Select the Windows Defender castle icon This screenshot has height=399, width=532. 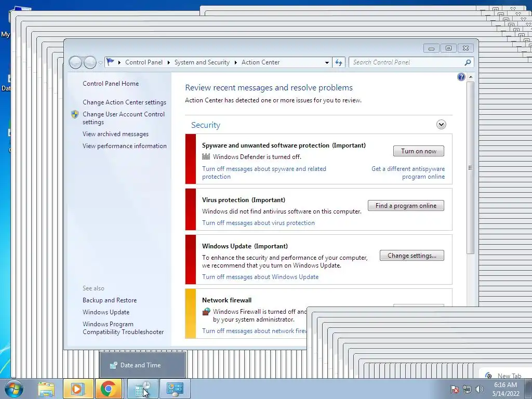pyautogui.click(x=206, y=156)
